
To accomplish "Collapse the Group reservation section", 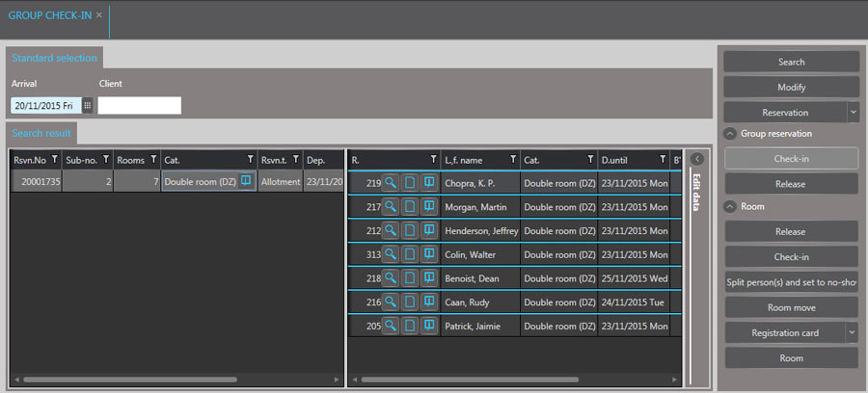I will (731, 134).
